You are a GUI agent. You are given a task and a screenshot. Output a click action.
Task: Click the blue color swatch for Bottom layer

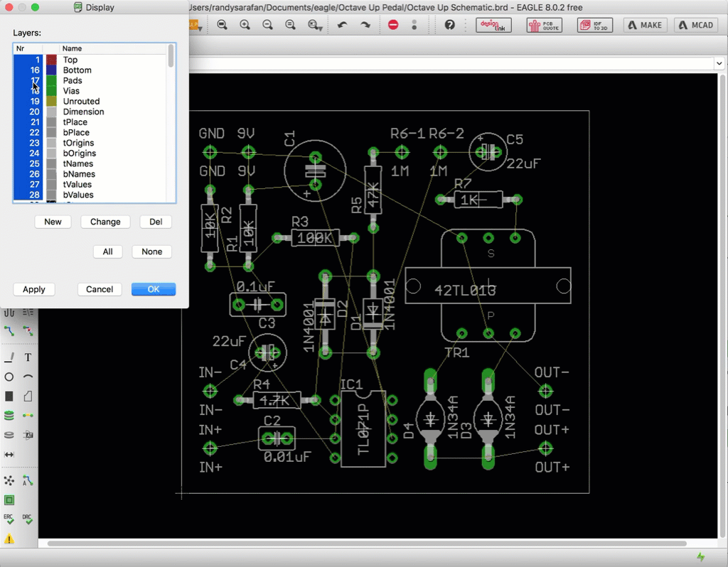[51, 70]
